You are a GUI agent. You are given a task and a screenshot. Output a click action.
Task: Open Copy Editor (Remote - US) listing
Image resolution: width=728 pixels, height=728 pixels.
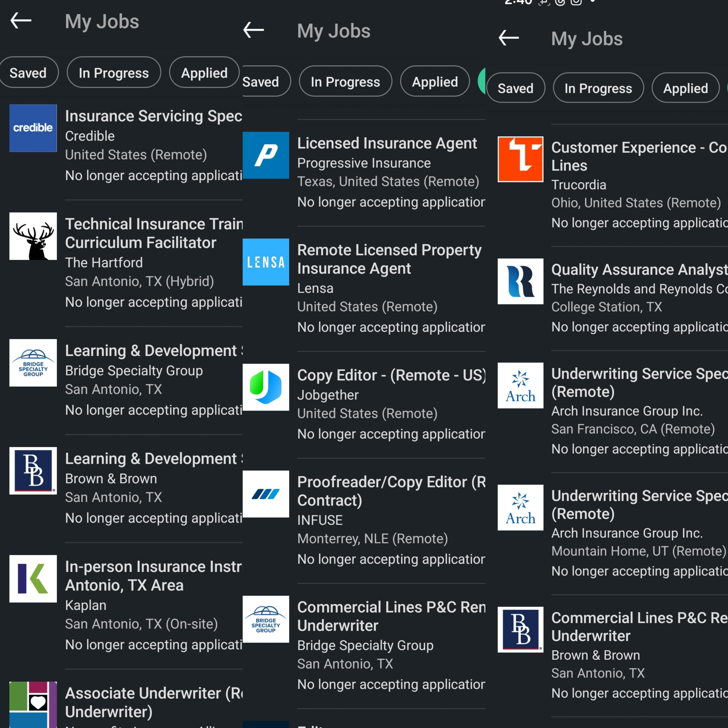coord(391,375)
